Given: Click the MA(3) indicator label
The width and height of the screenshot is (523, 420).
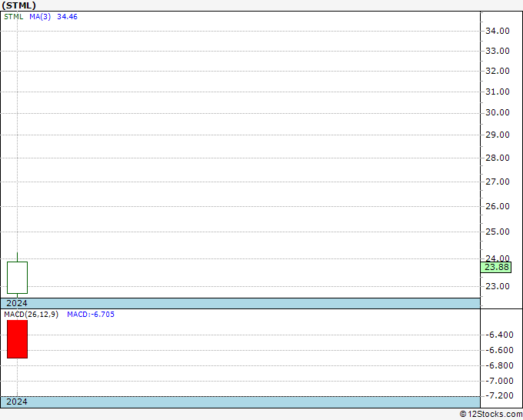Looking at the screenshot, I should point(40,17).
